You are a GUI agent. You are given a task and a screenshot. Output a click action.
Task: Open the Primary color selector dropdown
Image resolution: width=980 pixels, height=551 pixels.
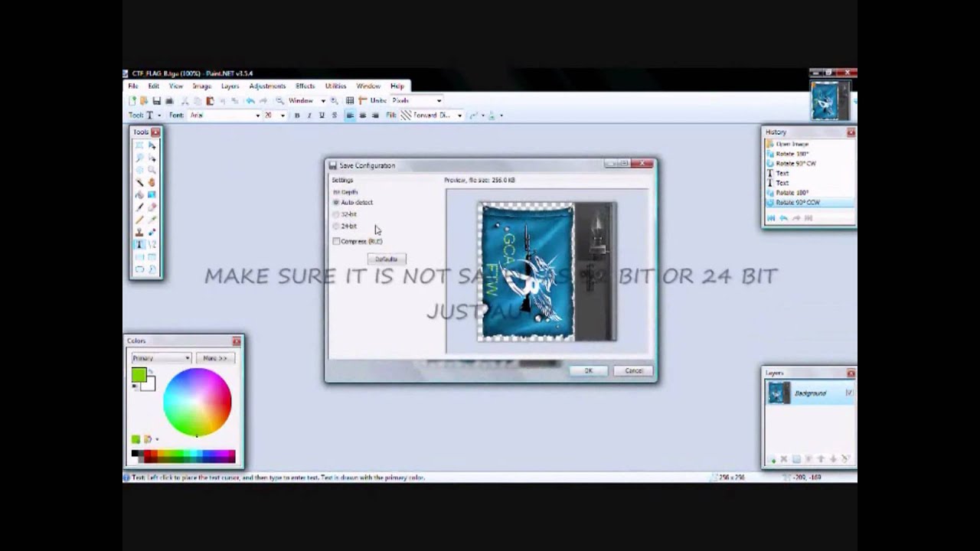tap(161, 357)
